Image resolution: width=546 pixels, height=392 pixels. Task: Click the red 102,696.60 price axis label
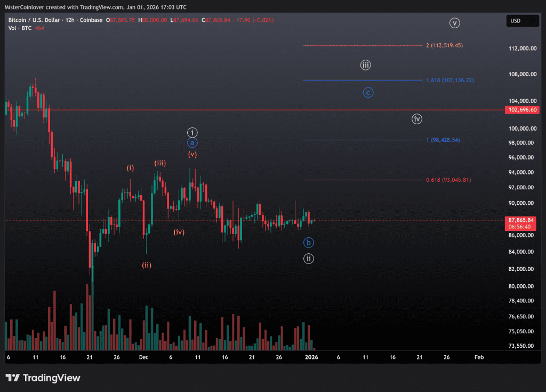point(523,110)
